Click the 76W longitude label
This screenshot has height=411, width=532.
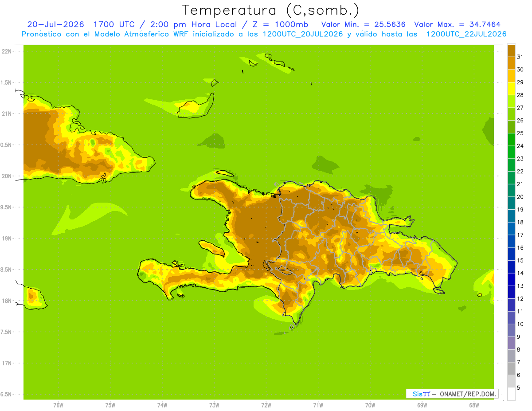click(x=58, y=405)
